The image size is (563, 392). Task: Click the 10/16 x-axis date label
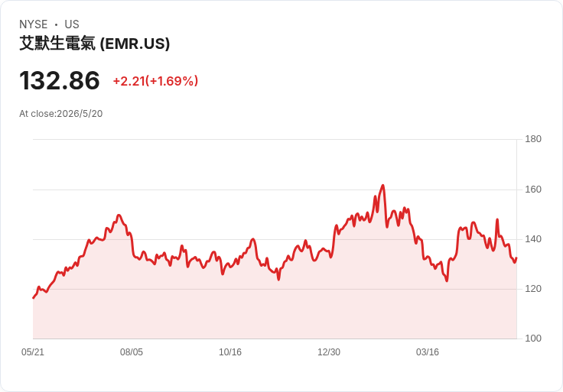pyautogui.click(x=230, y=352)
